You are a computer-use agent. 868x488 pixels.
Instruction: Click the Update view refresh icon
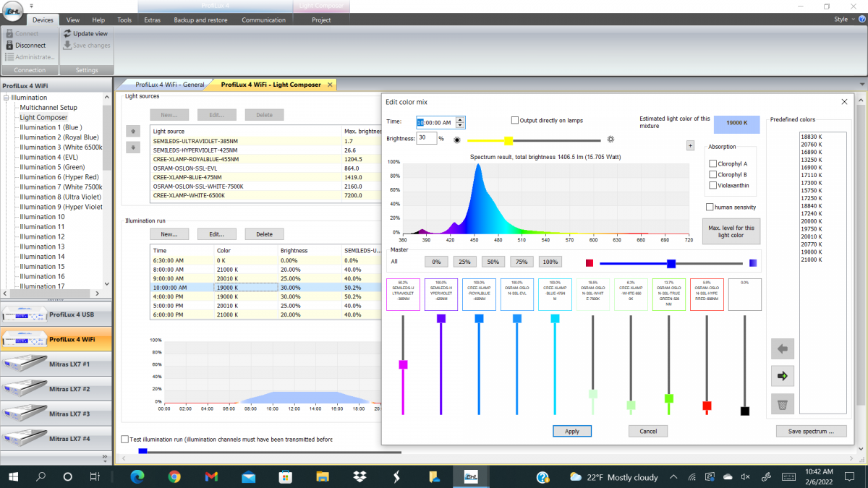pos(67,33)
